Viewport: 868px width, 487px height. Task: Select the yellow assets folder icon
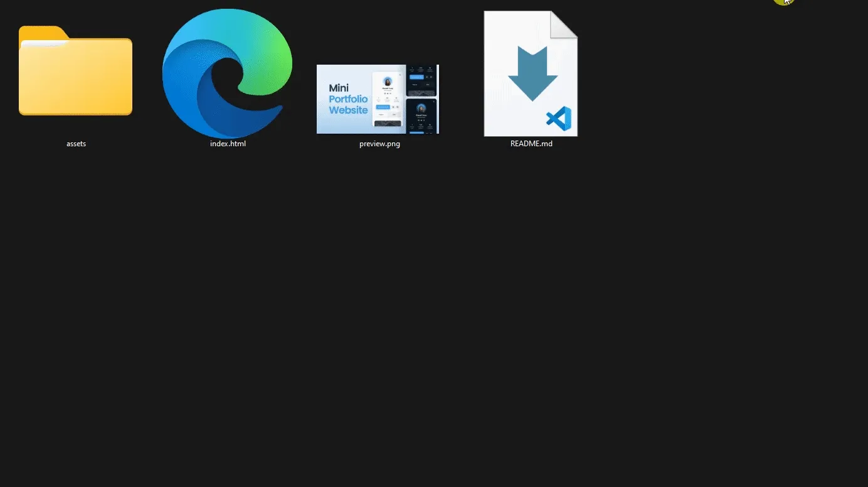75,71
